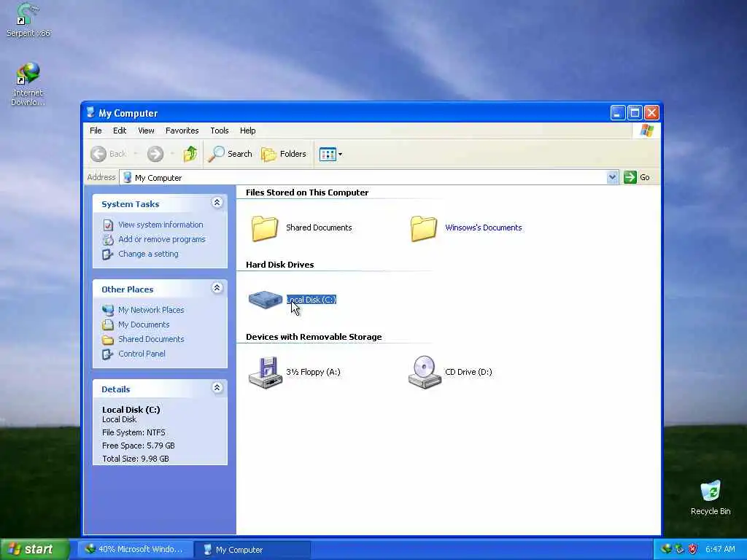Screen dimensions: 747x560
Task: Open Shared Documents link in Other Places
Action: pyautogui.click(x=151, y=340)
